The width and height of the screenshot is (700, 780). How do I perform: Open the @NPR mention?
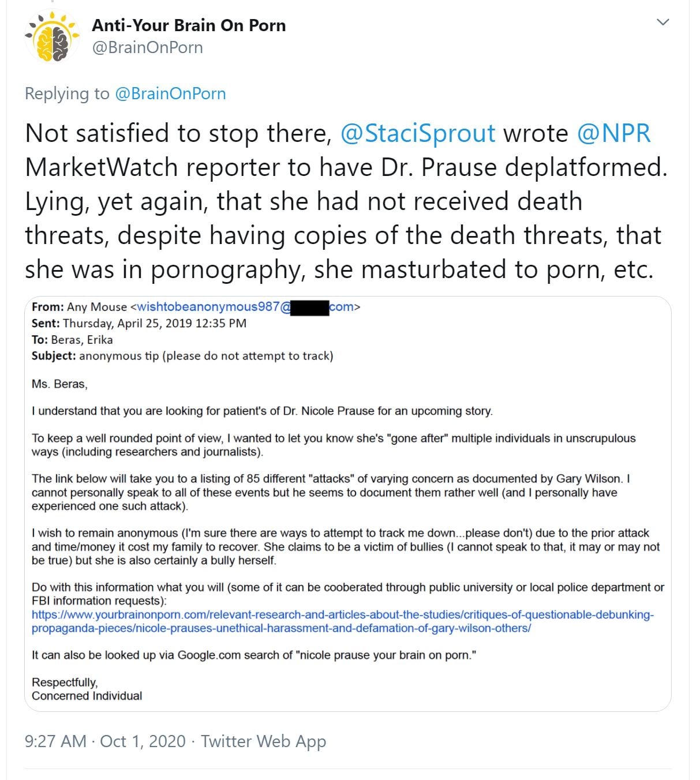[613, 133]
